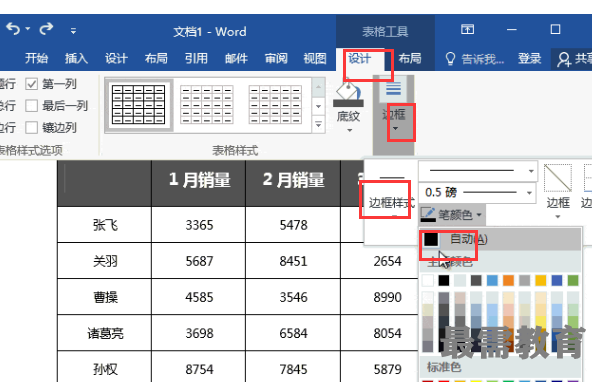Click the 登录 sign-in link
The image size is (592, 382).
pos(529,58)
